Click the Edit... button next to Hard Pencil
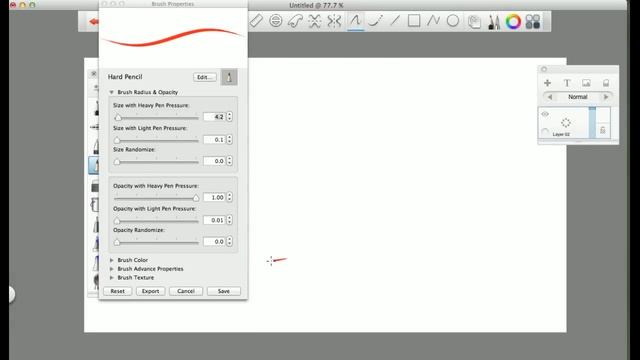 click(x=204, y=77)
